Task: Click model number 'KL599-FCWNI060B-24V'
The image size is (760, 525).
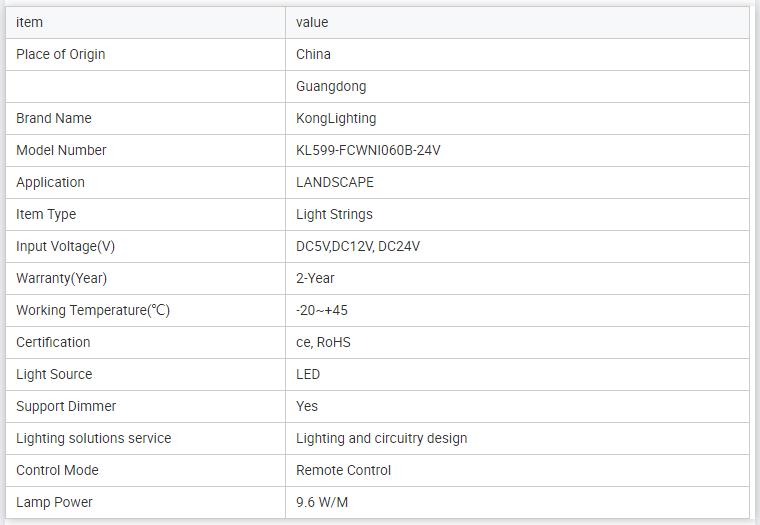Action: point(368,150)
